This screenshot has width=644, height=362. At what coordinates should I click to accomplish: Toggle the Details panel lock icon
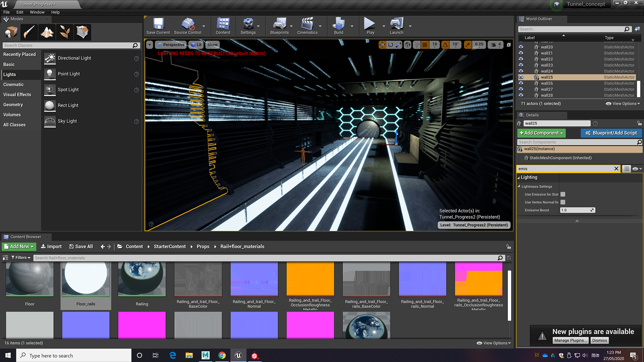[x=639, y=123]
